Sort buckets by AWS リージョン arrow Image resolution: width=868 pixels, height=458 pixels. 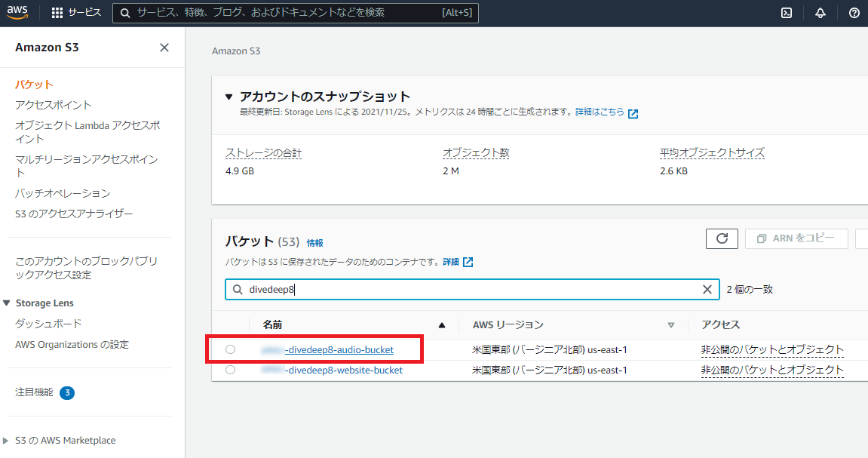coord(671,325)
